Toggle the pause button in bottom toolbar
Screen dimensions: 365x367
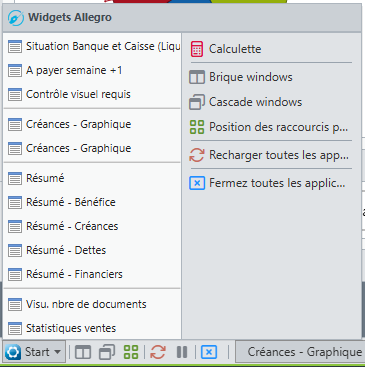click(182, 352)
